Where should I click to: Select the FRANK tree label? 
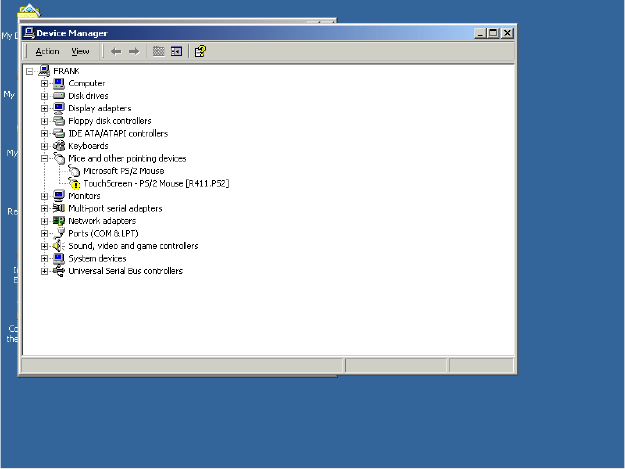[x=66, y=71]
